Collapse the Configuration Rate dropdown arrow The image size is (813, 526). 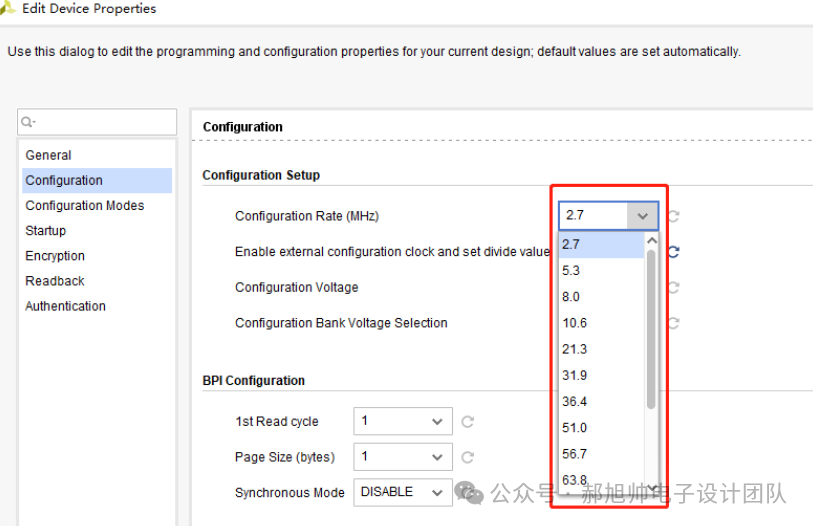pyautogui.click(x=642, y=216)
